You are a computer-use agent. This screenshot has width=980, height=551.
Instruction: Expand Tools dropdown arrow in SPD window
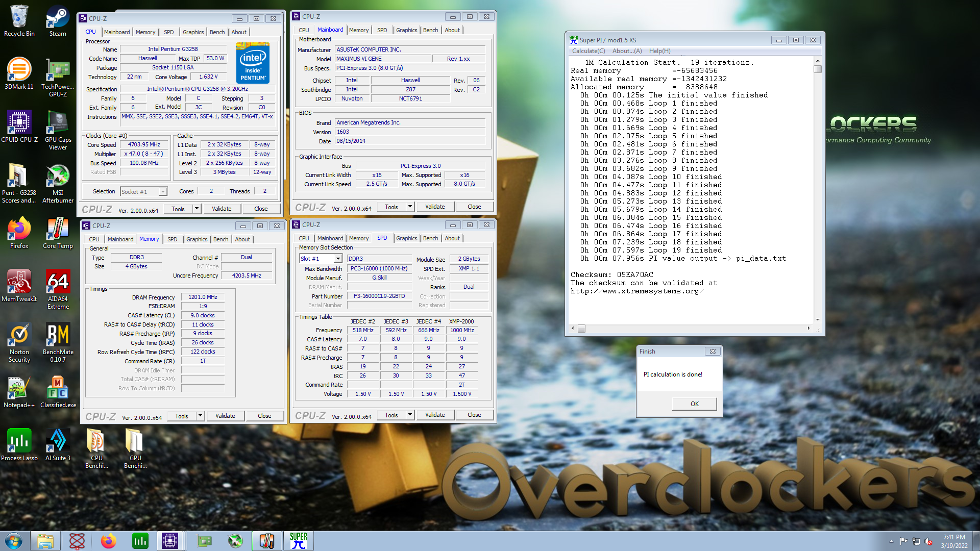pyautogui.click(x=410, y=415)
